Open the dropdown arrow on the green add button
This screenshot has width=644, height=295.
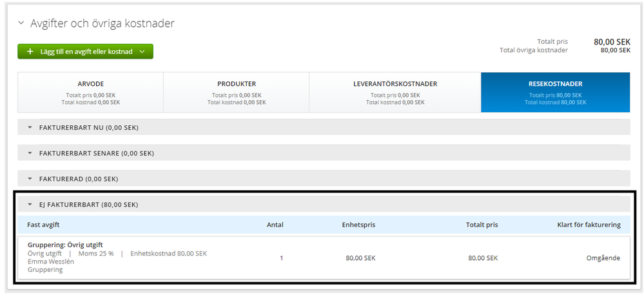pyautogui.click(x=142, y=52)
